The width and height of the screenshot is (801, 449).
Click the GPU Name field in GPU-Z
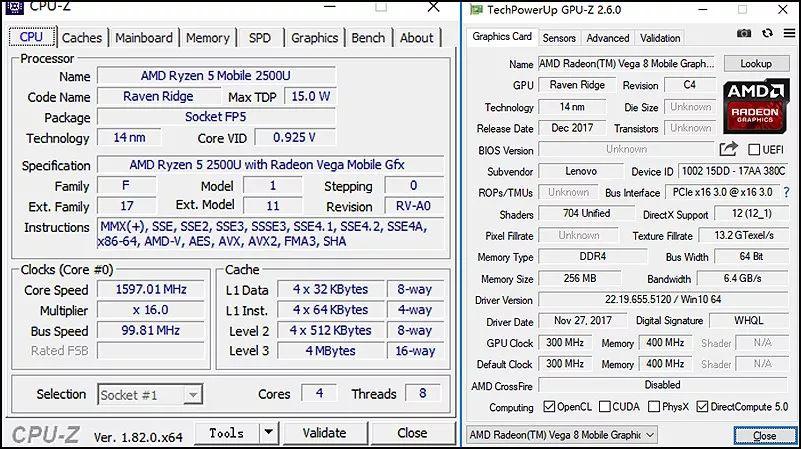pos(627,63)
